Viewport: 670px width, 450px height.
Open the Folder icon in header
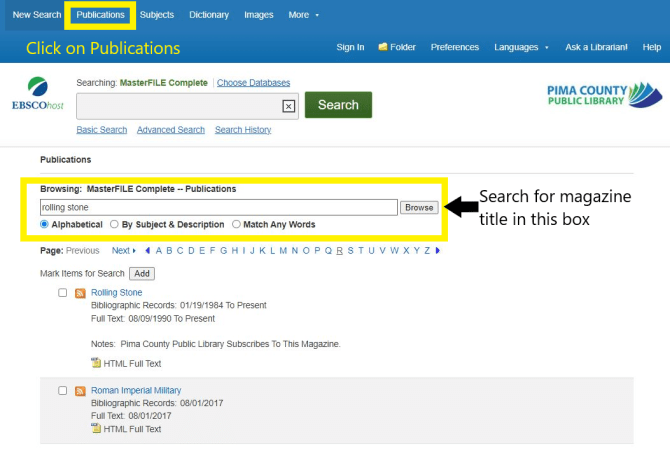(383, 47)
